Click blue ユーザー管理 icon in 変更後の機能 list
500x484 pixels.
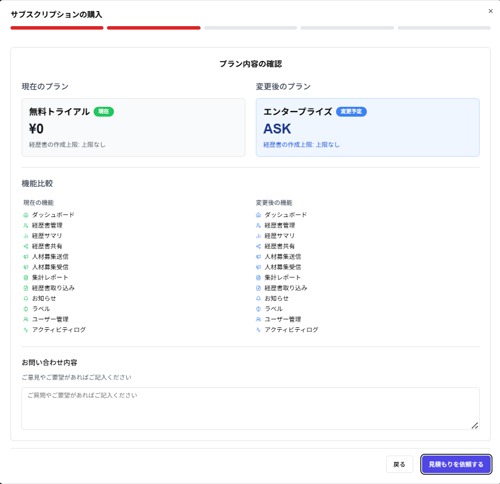click(x=258, y=319)
